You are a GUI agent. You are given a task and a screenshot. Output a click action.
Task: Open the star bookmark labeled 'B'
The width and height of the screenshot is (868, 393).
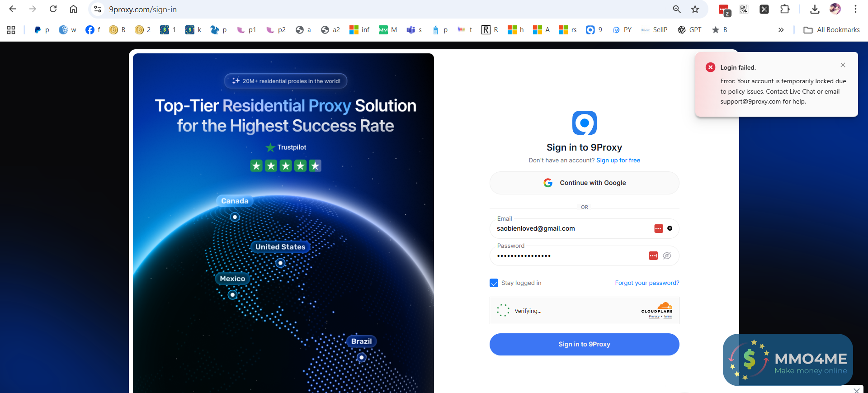pos(719,30)
